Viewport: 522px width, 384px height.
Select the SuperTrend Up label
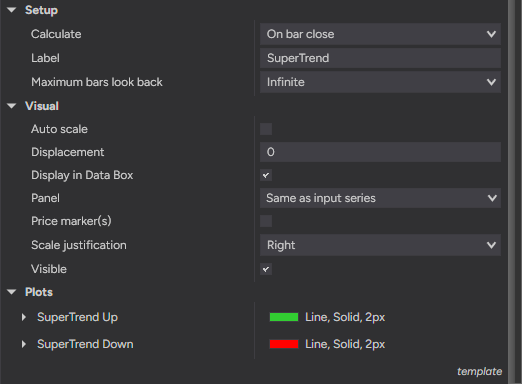pos(77,317)
